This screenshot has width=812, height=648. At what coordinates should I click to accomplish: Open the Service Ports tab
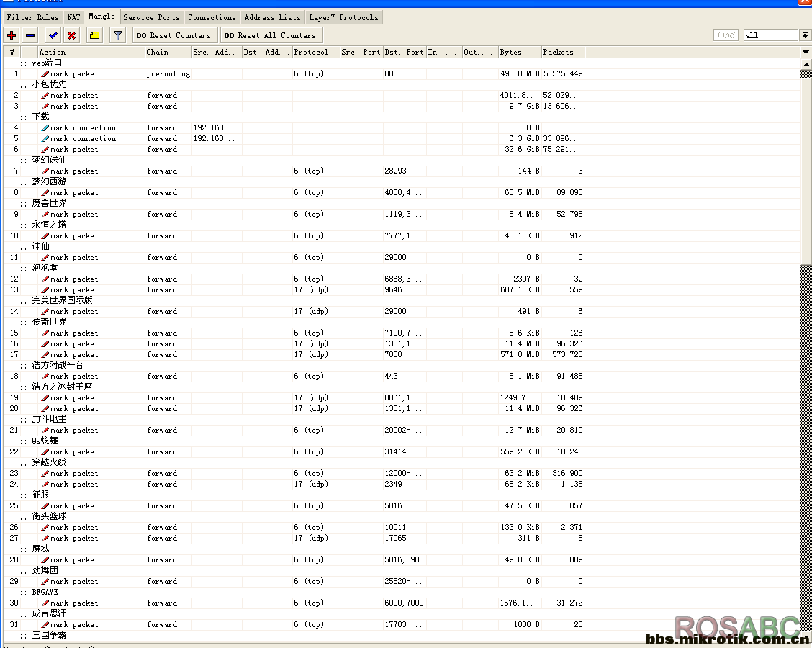152,17
